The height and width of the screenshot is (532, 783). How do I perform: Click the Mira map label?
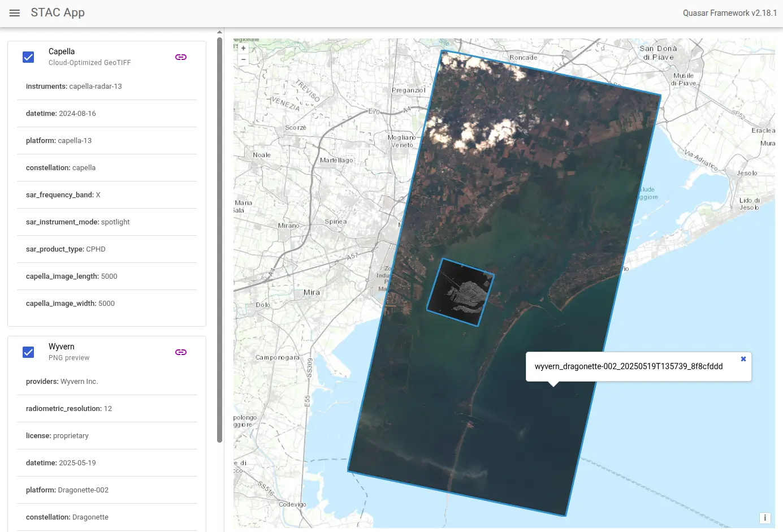312,292
